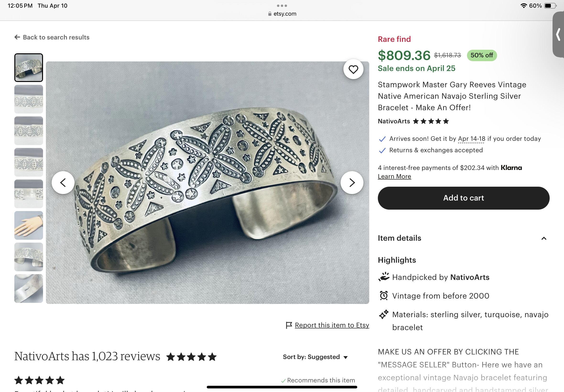Click Report this item to Etsy
The height and width of the screenshot is (392, 564).
coord(332,325)
